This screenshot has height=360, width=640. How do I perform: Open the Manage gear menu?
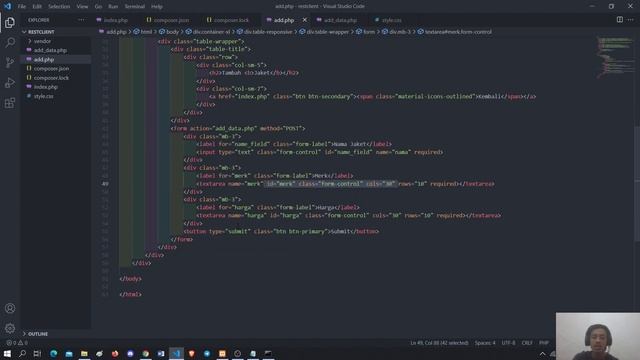pos(10,328)
